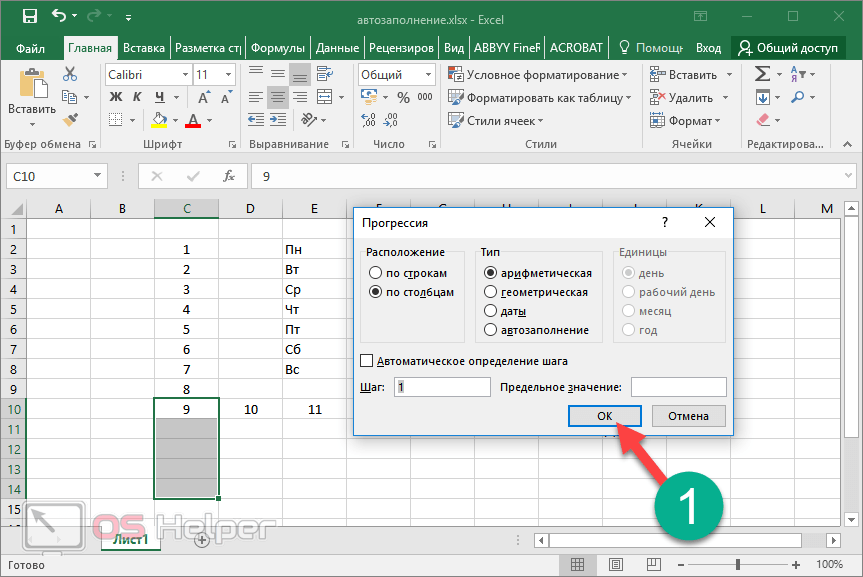Add a new sheet with plus icon
The image size is (863, 577).
coord(201,540)
